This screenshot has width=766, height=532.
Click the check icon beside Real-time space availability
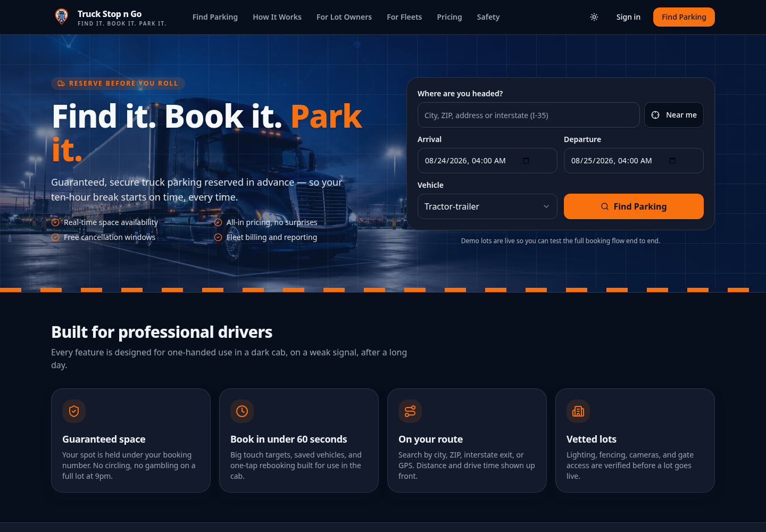(x=55, y=222)
